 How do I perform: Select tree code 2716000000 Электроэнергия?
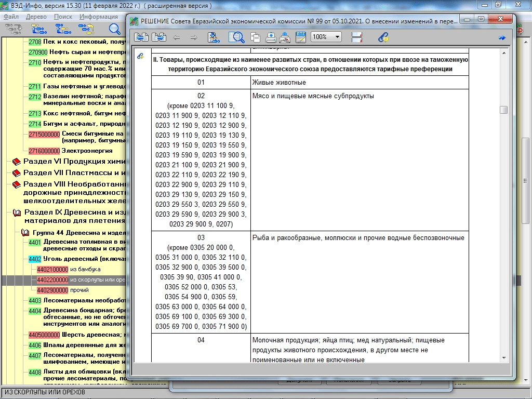[44, 151]
